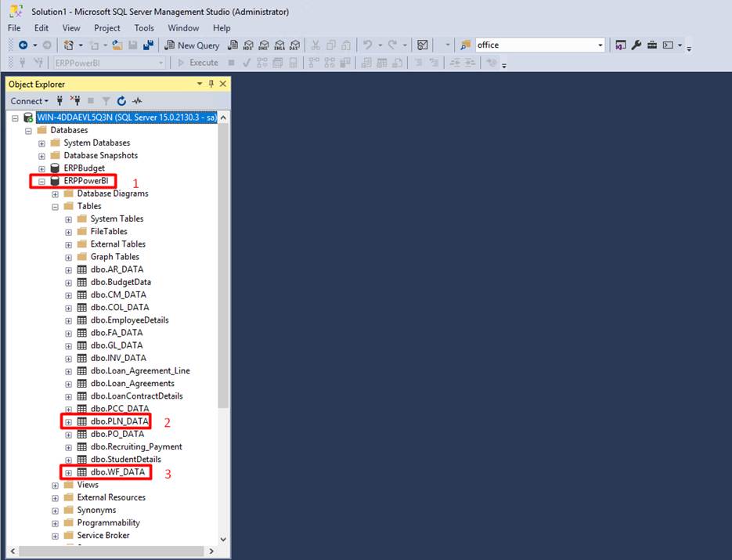Select the dbo.EmployeeDetails table

(129, 320)
